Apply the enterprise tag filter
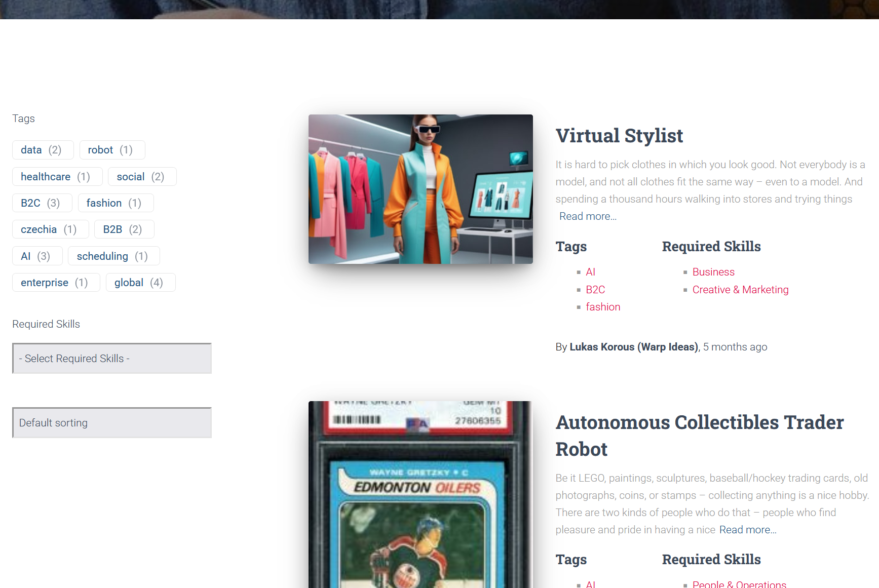Image resolution: width=879 pixels, height=588 pixels. point(56,283)
